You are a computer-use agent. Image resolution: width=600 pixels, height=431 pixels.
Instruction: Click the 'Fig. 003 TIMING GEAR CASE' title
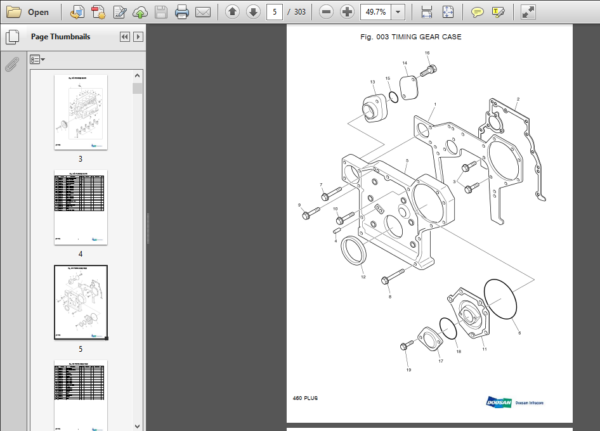point(411,37)
